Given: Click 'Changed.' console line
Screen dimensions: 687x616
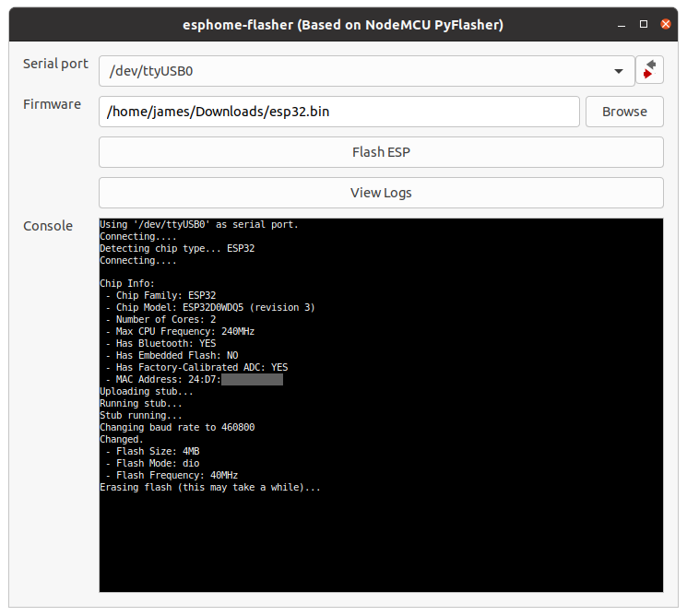Looking at the screenshot, I should [122, 440].
